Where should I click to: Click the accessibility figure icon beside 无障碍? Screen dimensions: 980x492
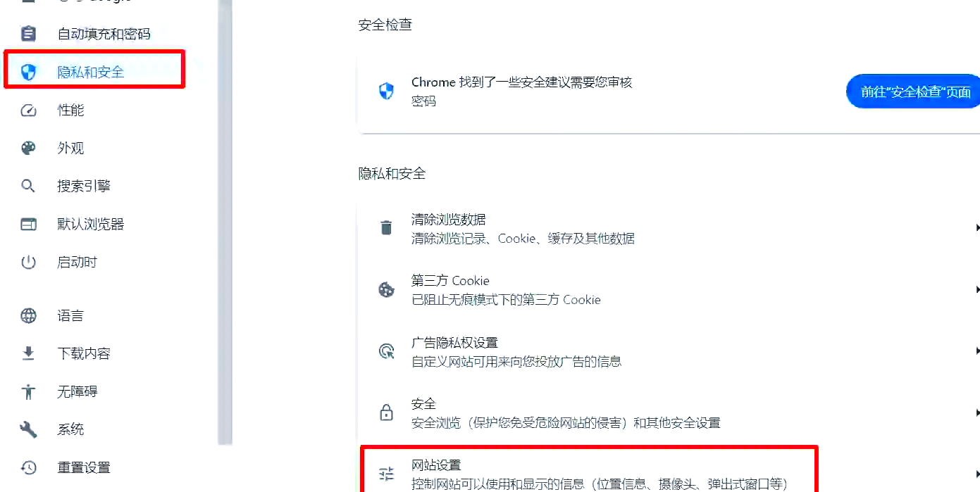pyautogui.click(x=28, y=391)
